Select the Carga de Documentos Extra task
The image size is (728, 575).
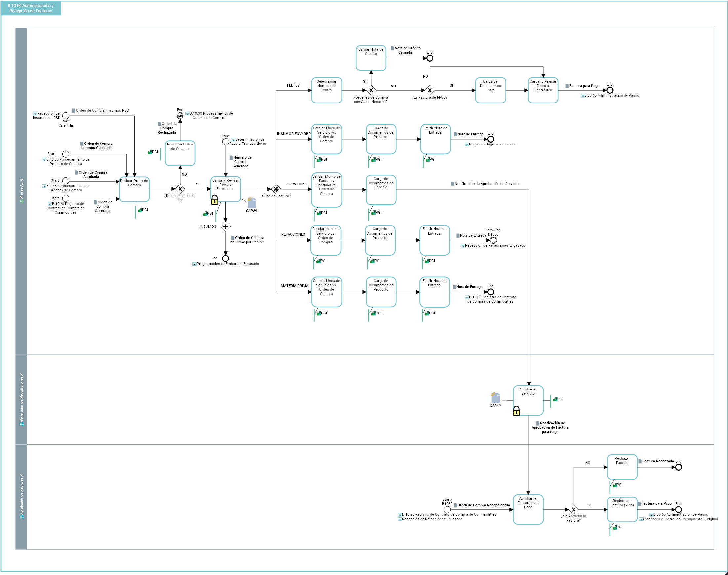click(490, 90)
